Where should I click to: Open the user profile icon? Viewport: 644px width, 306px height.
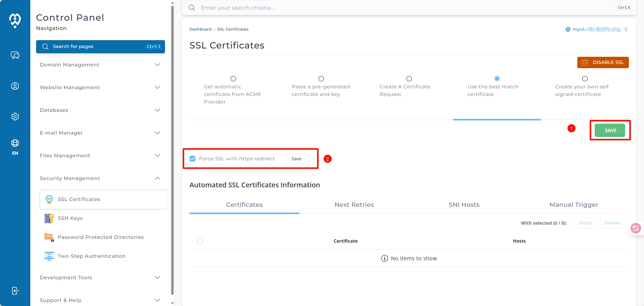[x=15, y=86]
